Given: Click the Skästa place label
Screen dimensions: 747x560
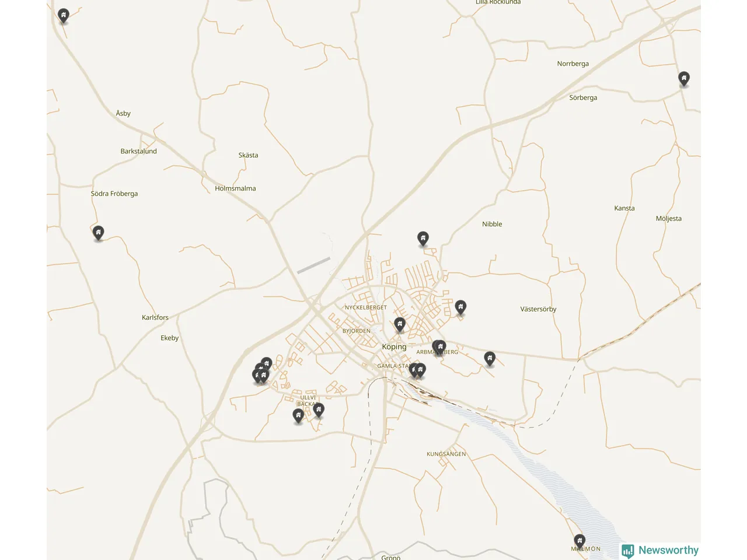Looking at the screenshot, I should [x=248, y=155].
